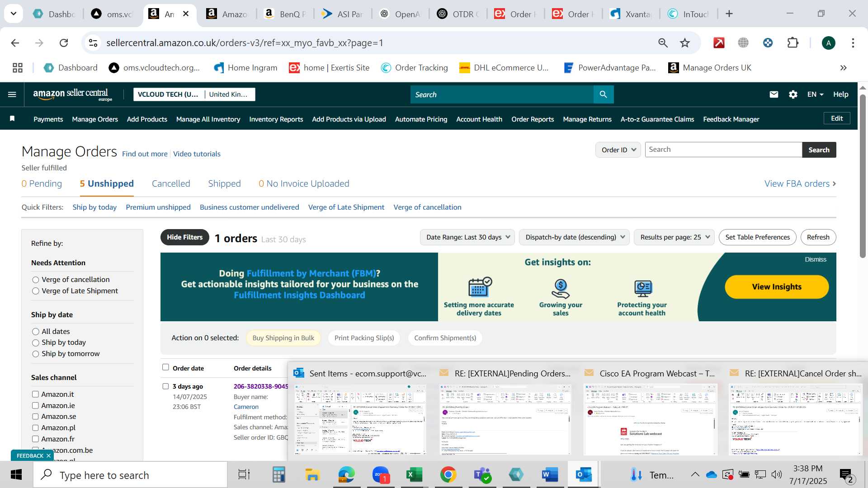Image resolution: width=868 pixels, height=488 pixels.
Task: Click the site information icon in the address bar
Action: click(x=93, y=43)
